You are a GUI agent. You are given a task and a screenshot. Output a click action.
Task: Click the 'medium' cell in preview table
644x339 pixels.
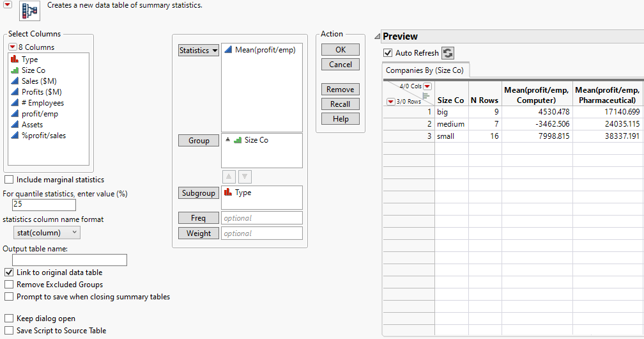[x=451, y=124]
